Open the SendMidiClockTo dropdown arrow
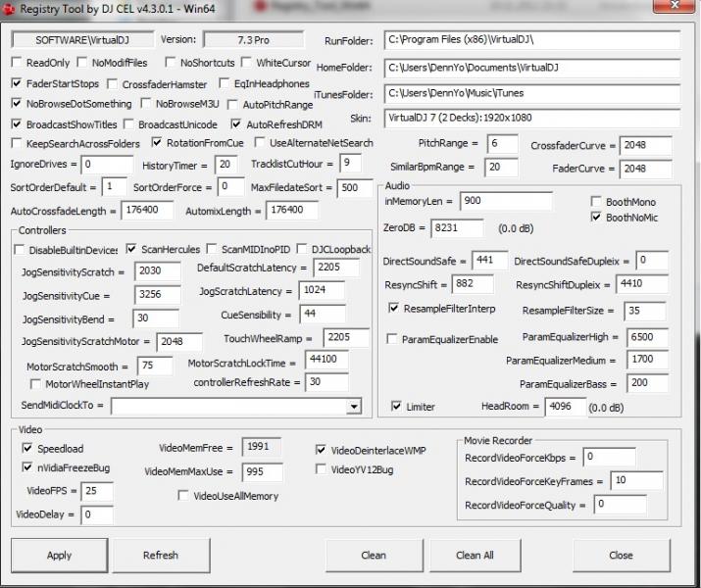Screen dimensions: 701x588 point(354,406)
